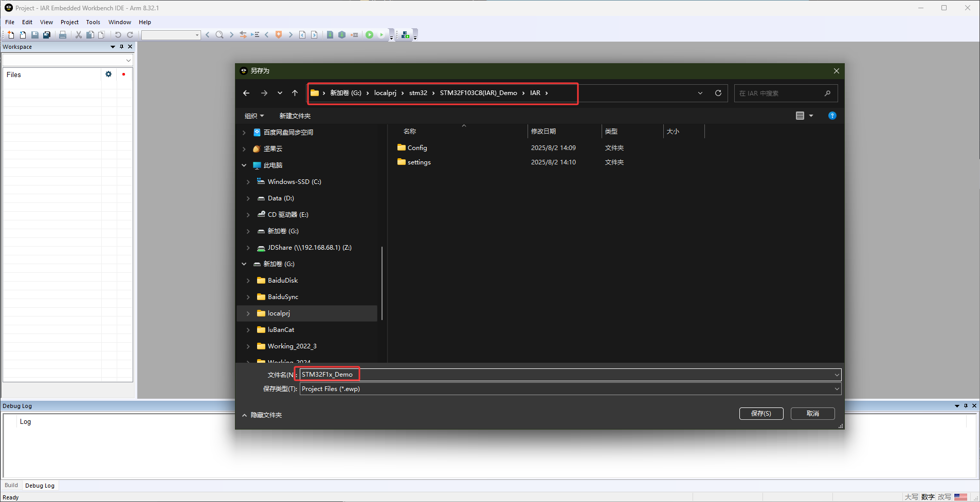Select the Config folder
The height and width of the screenshot is (502, 980).
417,148
